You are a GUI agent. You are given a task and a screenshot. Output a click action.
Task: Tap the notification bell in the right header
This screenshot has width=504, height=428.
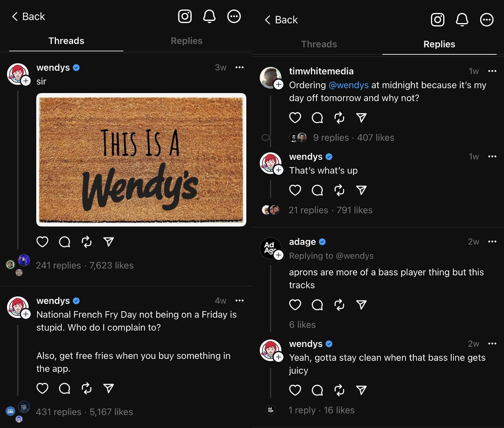point(462,20)
